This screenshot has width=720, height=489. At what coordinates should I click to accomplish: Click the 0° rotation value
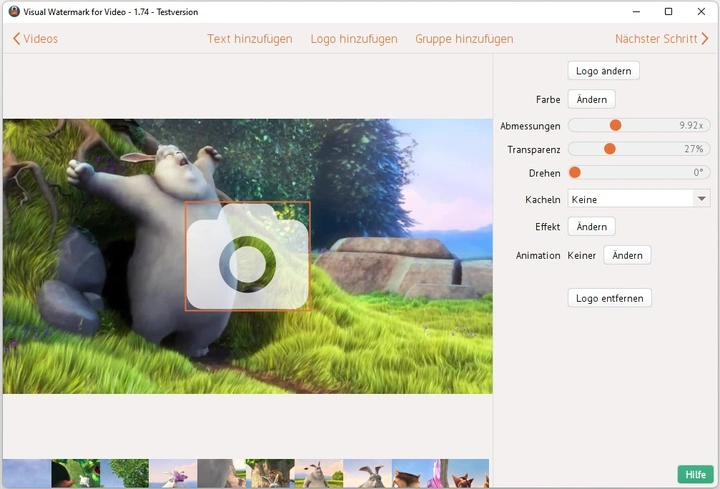tap(698, 173)
